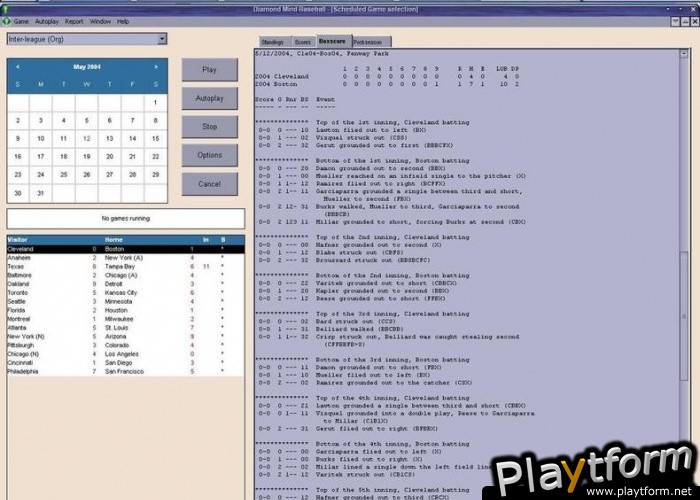Click the scroll-up arrow of boxscore
The height and width of the screenshot is (500, 700).
[684, 54]
